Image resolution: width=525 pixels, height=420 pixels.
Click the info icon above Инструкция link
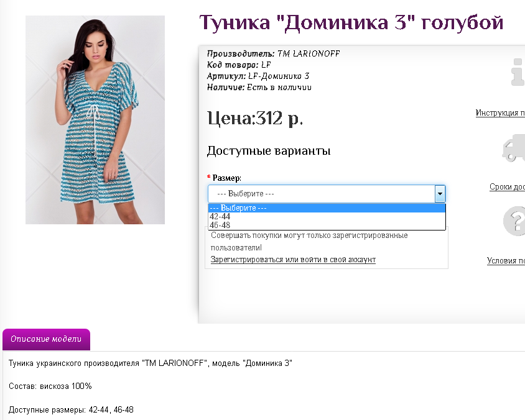point(518,72)
